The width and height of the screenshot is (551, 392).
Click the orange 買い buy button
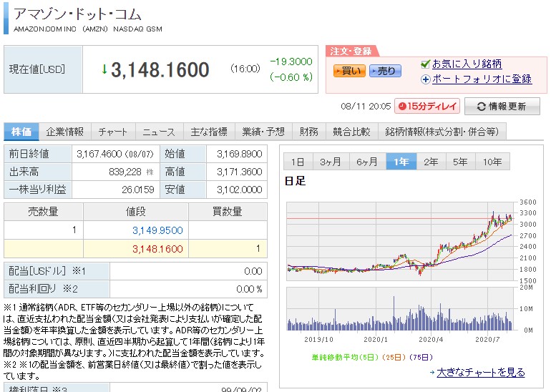pos(349,71)
